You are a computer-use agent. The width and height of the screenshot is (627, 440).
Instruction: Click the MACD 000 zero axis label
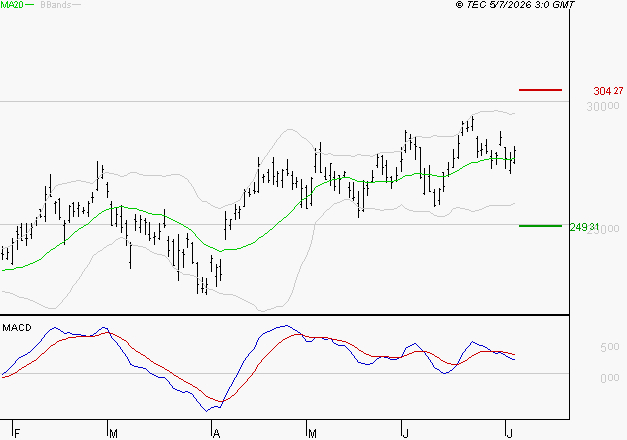(x=610, y=378)
